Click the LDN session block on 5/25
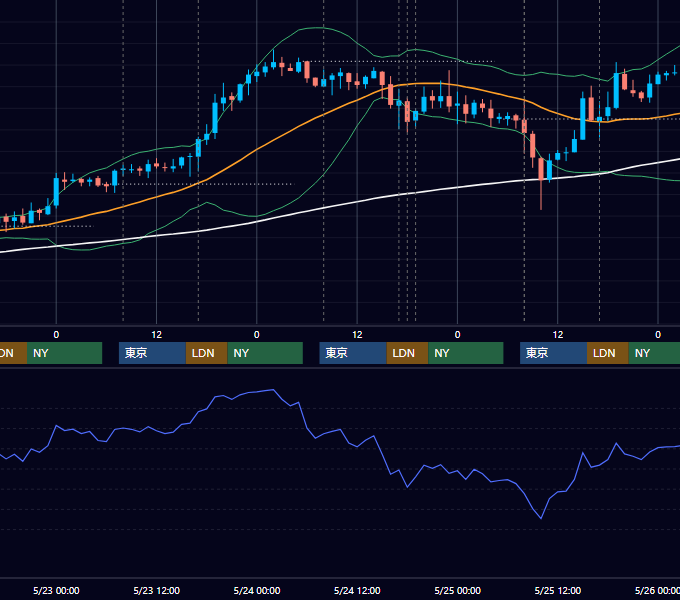The width and height of the screenshot is (680, 600). click(x=608, y=353)
